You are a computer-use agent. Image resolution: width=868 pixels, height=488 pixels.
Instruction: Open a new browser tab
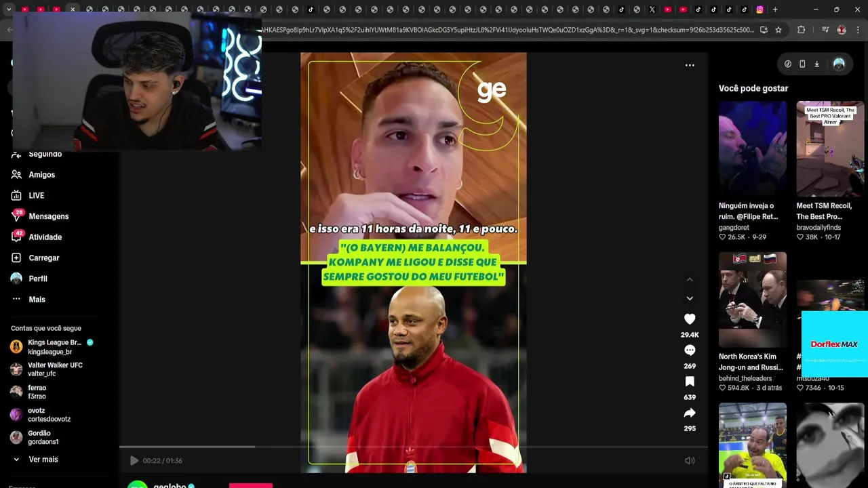[775, 9]
